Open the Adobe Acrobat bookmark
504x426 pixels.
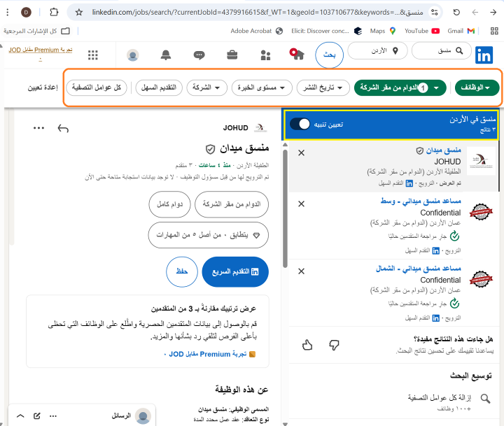pyautogui.click(x=256, y=31)
